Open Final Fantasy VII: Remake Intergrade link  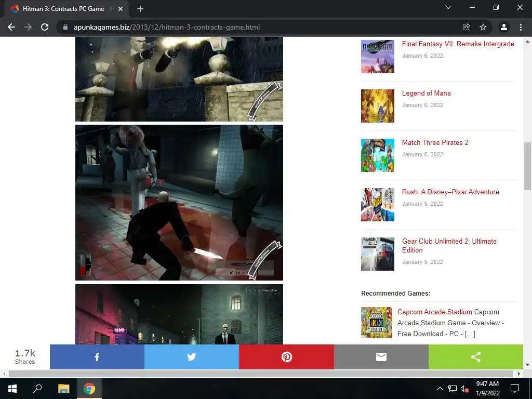tap(458, 44)
